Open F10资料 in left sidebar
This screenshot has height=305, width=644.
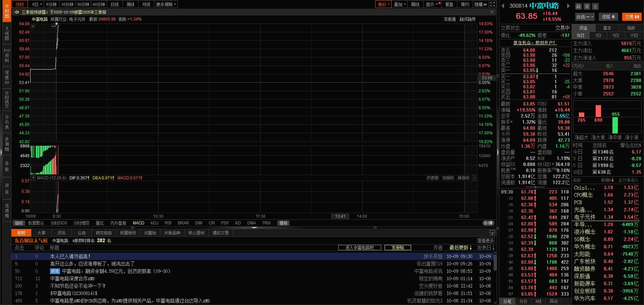(x=7, y=55)
